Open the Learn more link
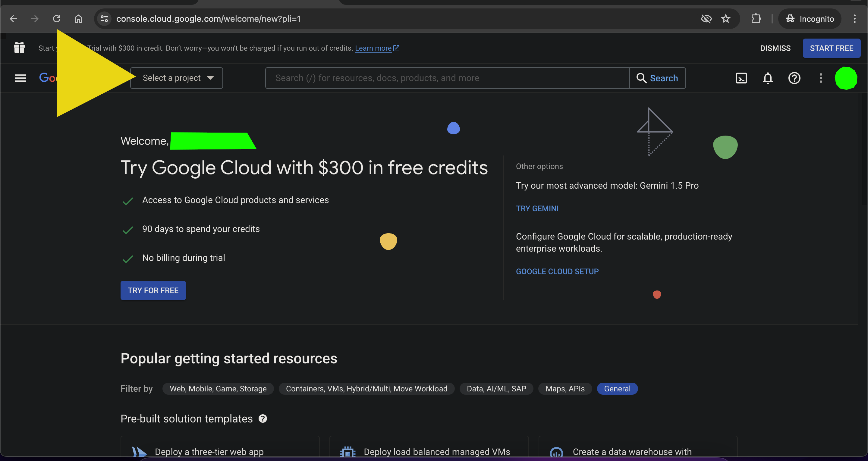The width and height of the screenshot is (868, 461). coord(373,48)
